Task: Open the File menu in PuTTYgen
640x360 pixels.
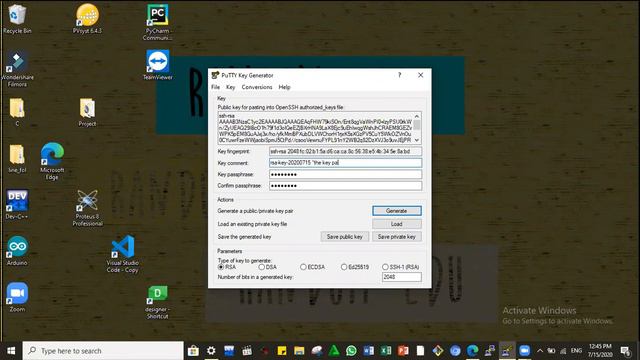Action: (216, 87)
